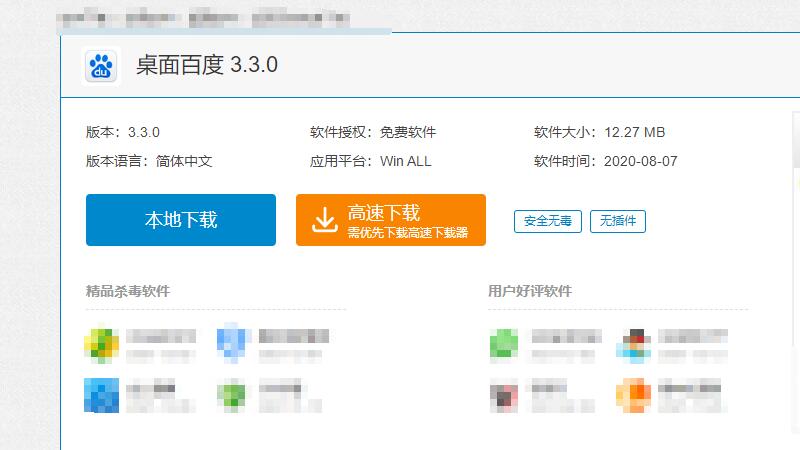Open the red-and-blue icon under 用户好评软件
800x450 pixels.
coord(635,344)
